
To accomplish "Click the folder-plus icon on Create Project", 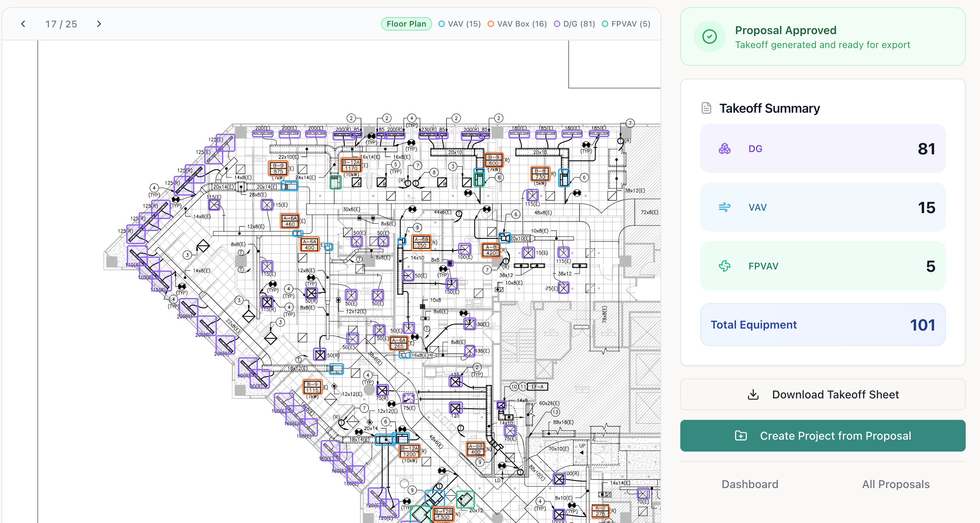I will click(741, 436).
